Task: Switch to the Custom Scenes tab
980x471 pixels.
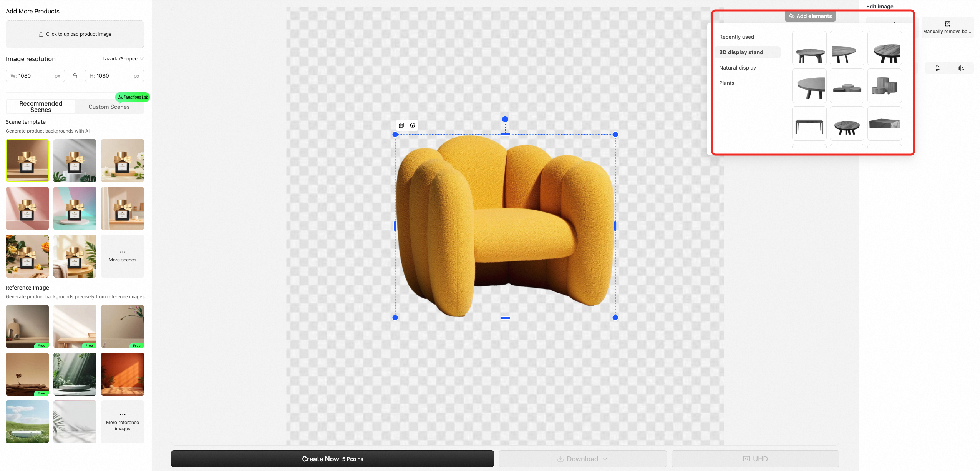Action: tap(109, 107)
